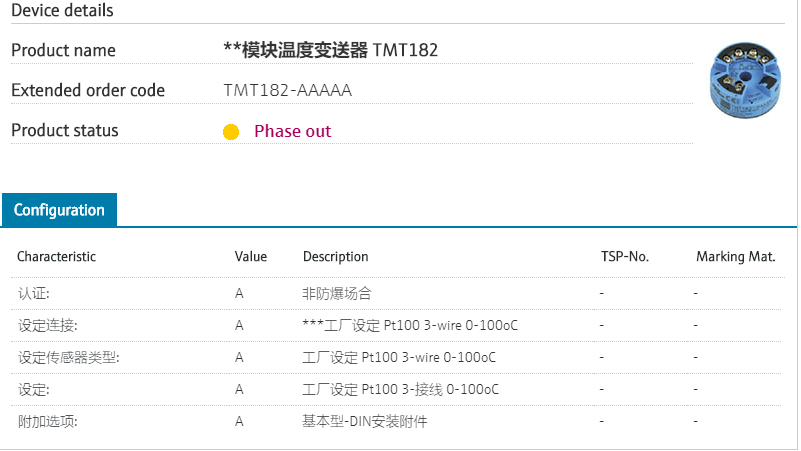Click the 基本型-DIN安装附件 description
The width and height of the screenshot is (801, 451).
pos(365,422)
